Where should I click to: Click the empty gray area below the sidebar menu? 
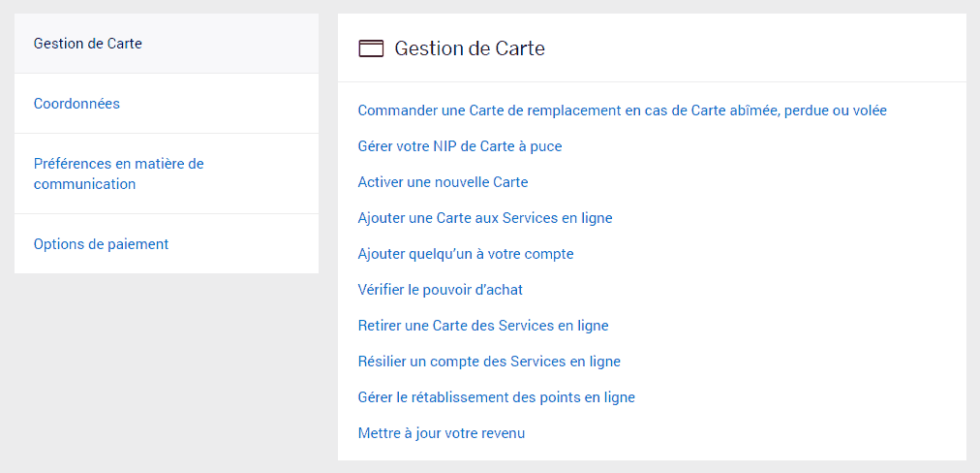pyautogui.click(x=167, y=368)
